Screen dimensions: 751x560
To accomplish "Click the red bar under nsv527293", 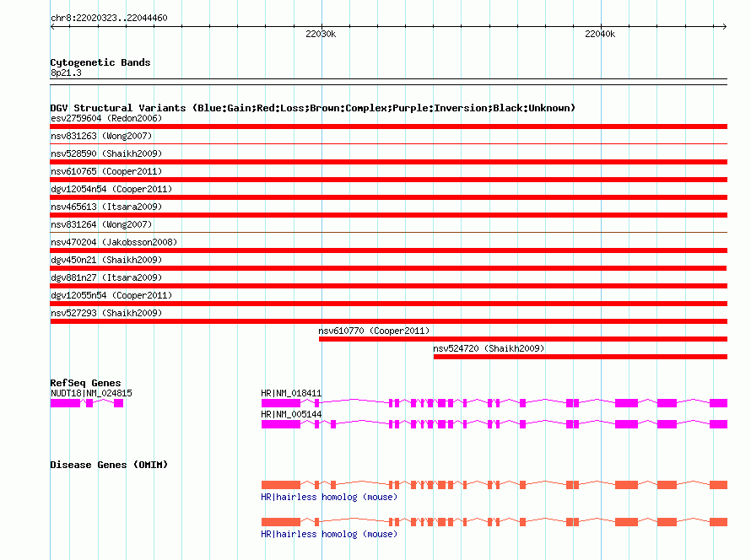I will (388, 321).
